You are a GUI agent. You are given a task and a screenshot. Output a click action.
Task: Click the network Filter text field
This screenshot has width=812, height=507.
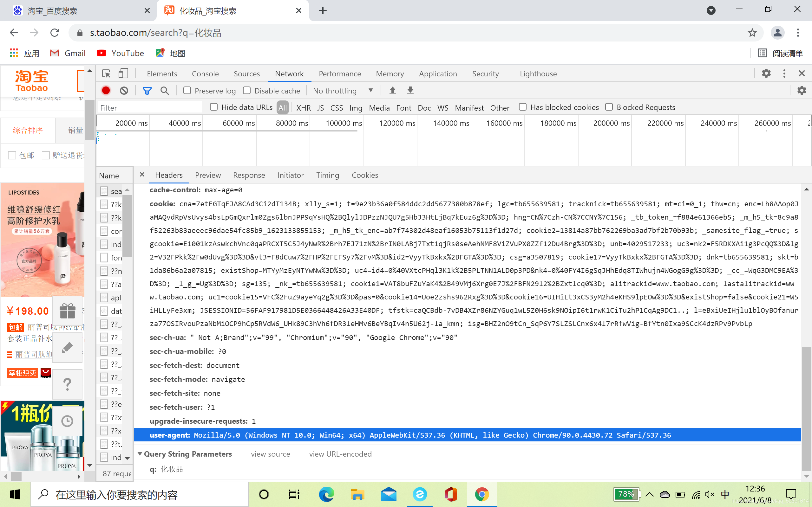click(150, 108)
